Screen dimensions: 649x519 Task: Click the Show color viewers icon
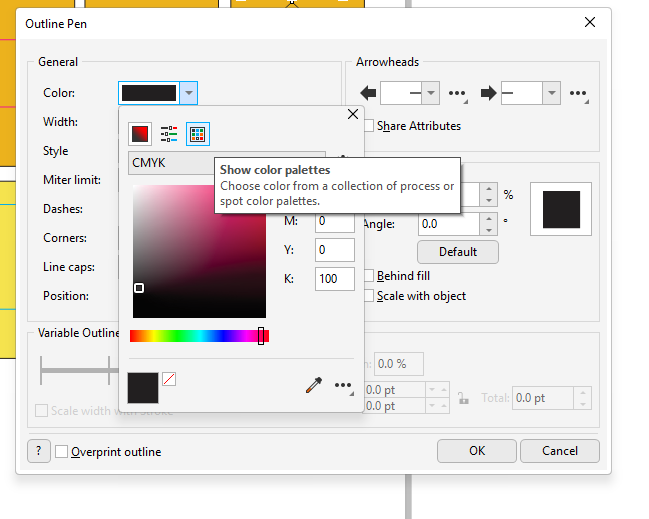141,133
